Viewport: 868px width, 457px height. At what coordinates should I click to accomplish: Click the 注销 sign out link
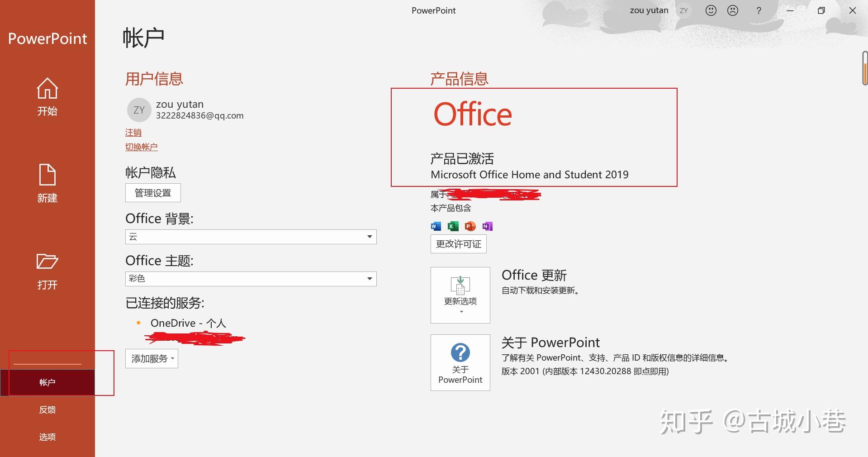(x=133, y=133)
